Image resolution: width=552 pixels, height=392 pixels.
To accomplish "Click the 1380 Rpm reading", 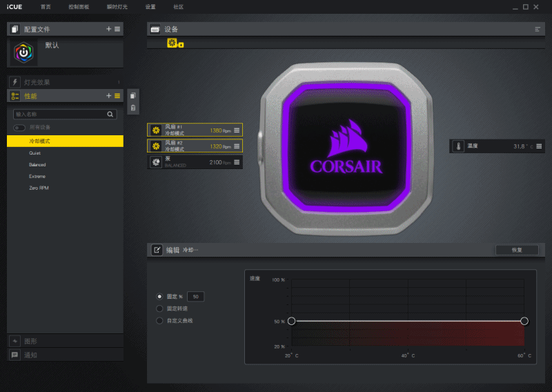I will point(220,130).
